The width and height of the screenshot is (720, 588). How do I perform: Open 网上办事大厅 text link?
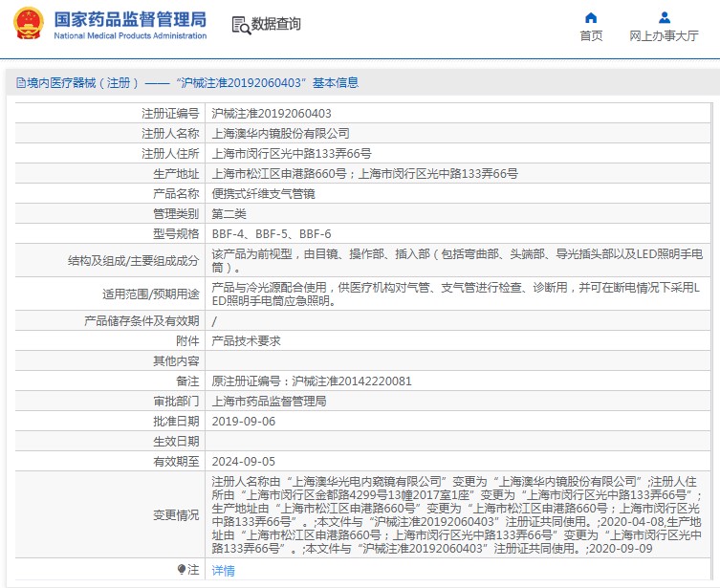tap(664, 35)
